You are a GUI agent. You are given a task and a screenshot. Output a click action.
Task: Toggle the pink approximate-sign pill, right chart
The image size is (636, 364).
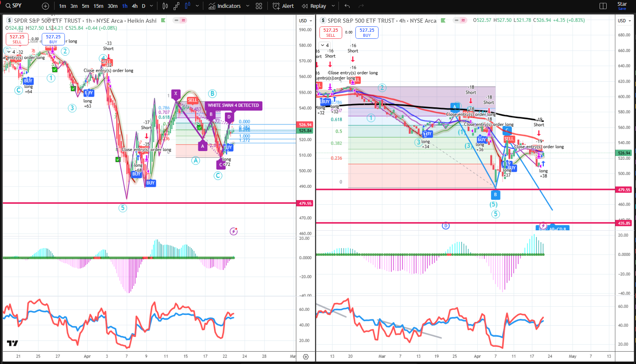[463, 20]
